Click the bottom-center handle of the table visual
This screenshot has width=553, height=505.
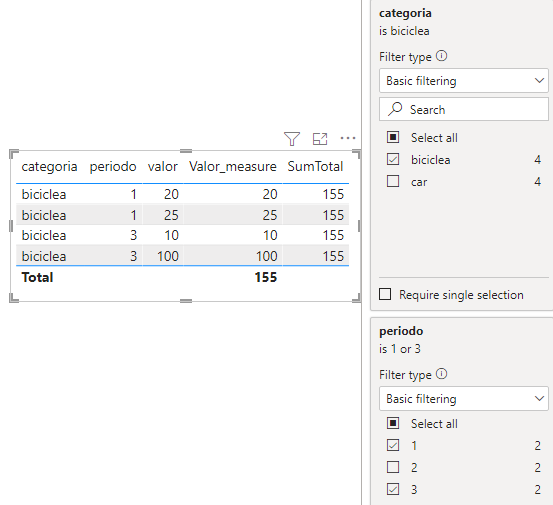point(186,301)
